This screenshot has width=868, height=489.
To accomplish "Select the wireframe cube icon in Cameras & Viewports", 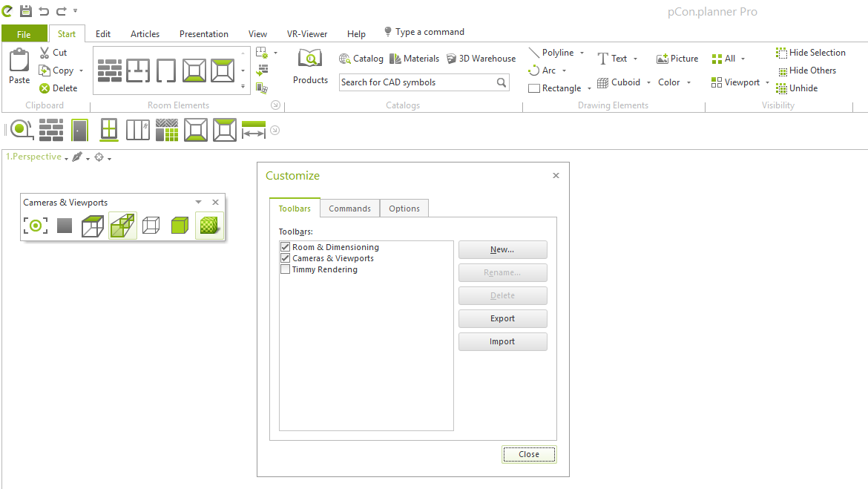I will coord(151,226).
